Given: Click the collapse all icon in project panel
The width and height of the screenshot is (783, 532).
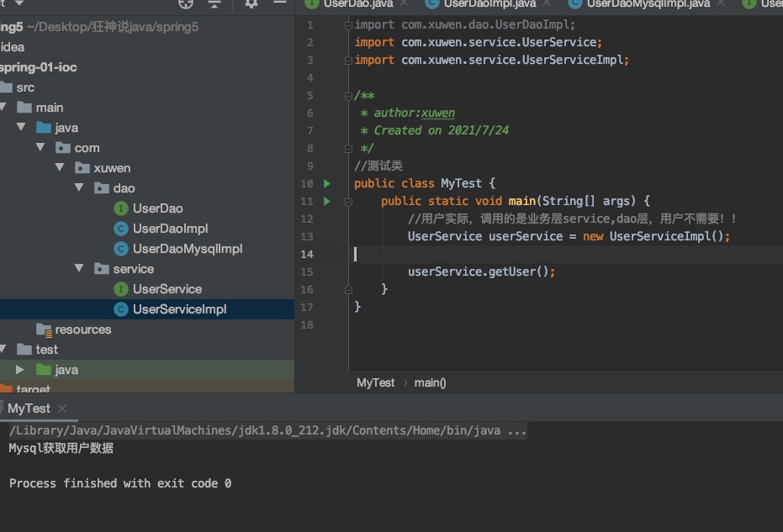Looking at the screenshot, I should coord(214,4).
